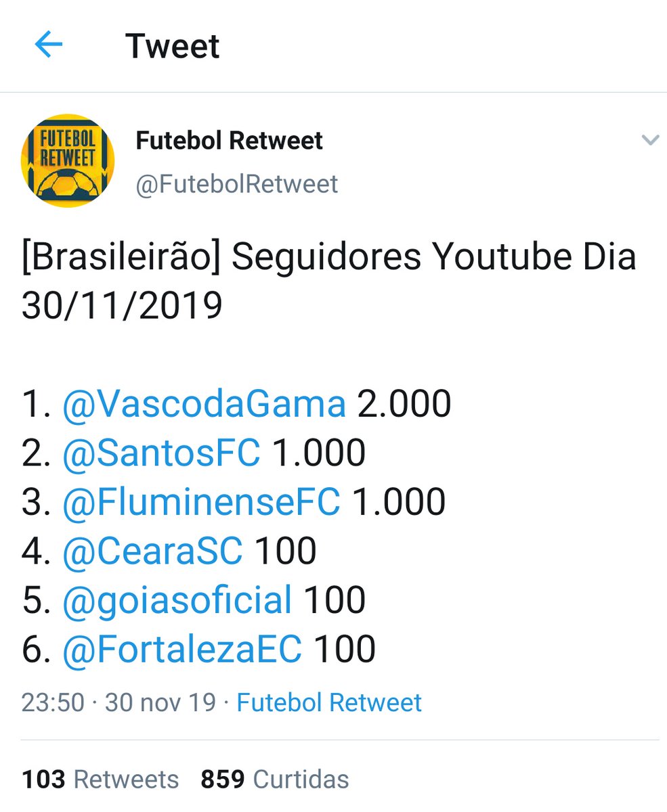667x812 pixels.
Task: View the 103 Retweets list
Action: (x=100, y=780)
